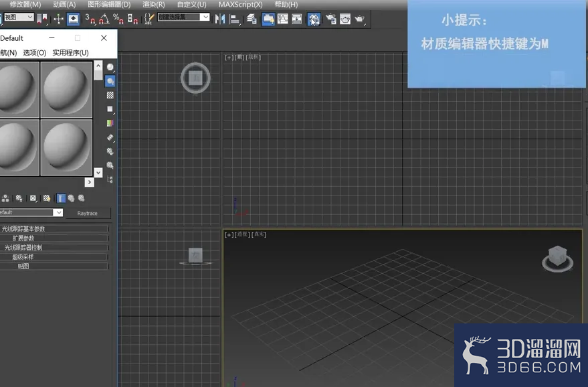The width and height of the screenshot is (588, 387).
Task: Open the Render Setup dialog
Action: pos(330,19)
